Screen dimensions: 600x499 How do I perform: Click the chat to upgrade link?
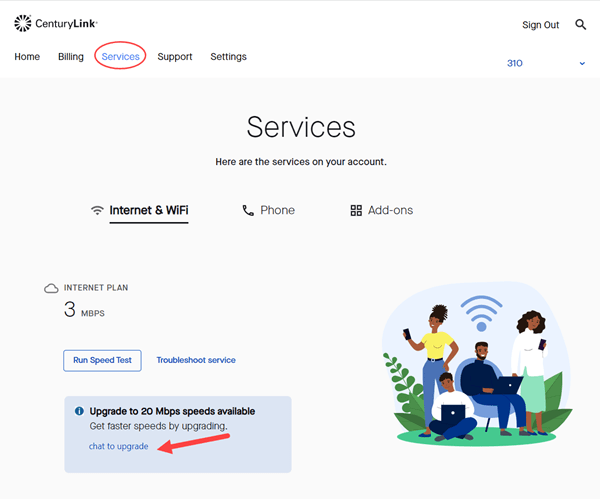(118, 446)
